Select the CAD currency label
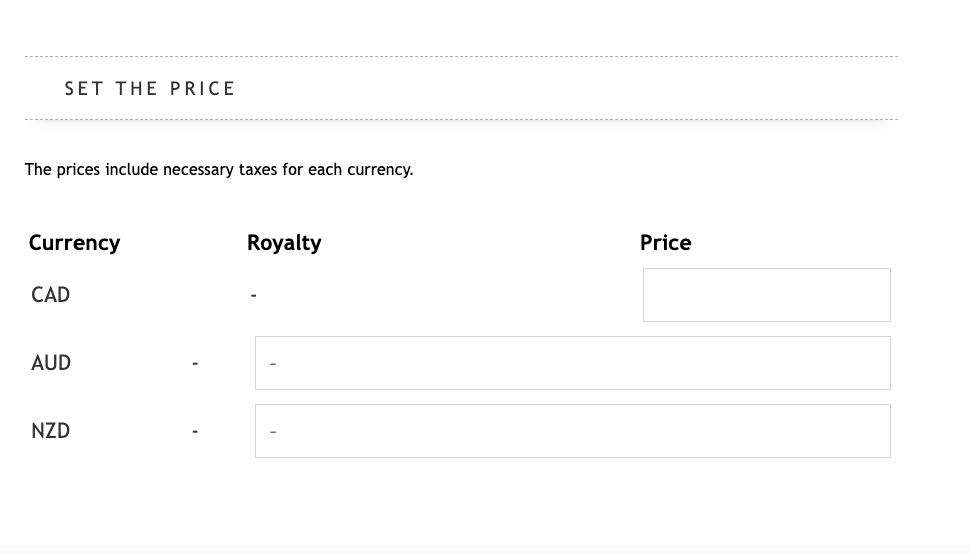The height and width of the screenshot is (554, 970). 50,295
